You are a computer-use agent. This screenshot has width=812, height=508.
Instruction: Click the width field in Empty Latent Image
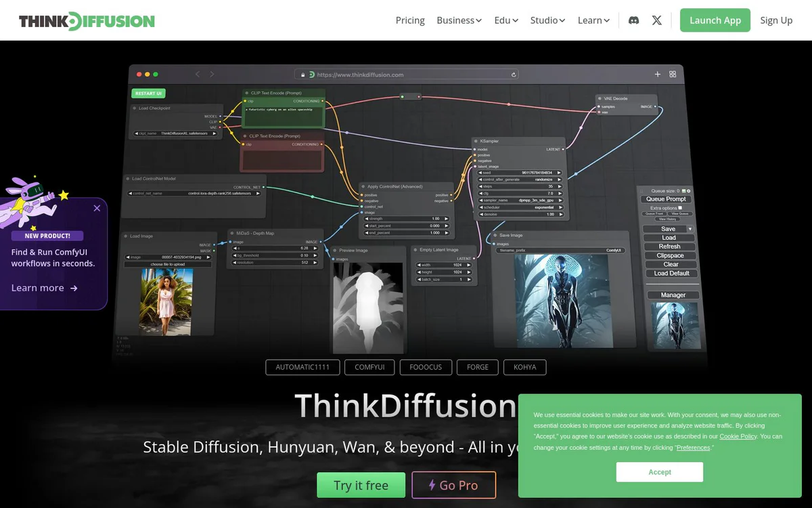coord(444,265)
